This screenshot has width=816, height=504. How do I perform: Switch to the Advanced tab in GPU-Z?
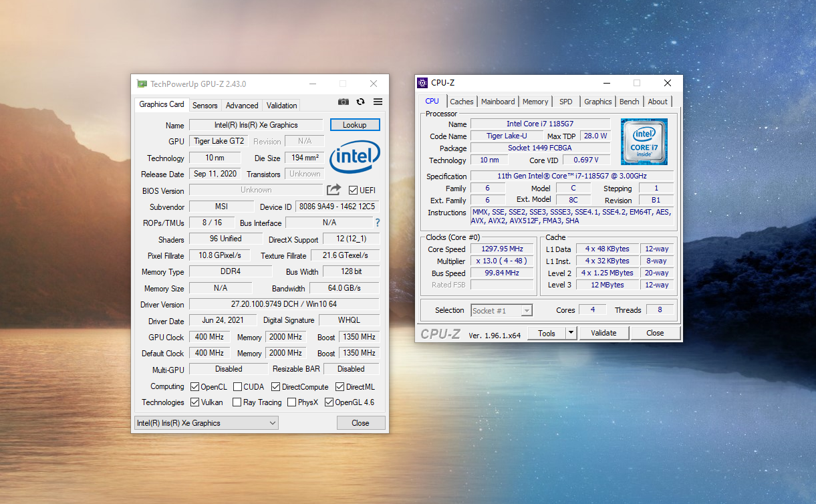pos(241,106)
